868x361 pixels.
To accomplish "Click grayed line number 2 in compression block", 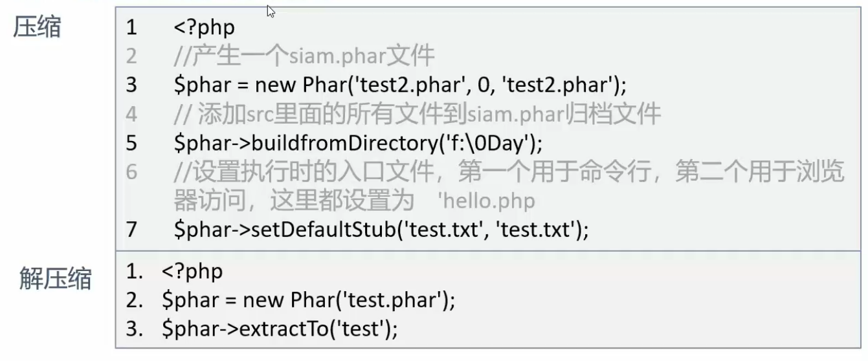I will click(131, 56).
